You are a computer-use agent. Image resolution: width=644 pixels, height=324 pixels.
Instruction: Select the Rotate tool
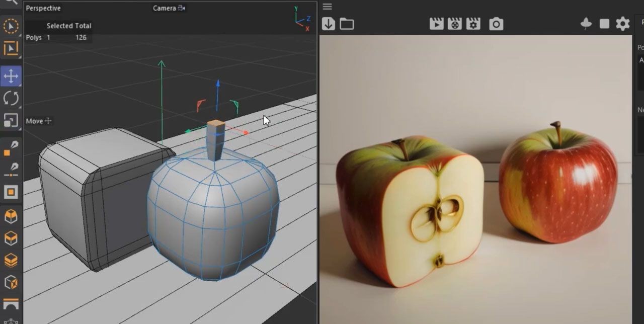tap(11, 98)
